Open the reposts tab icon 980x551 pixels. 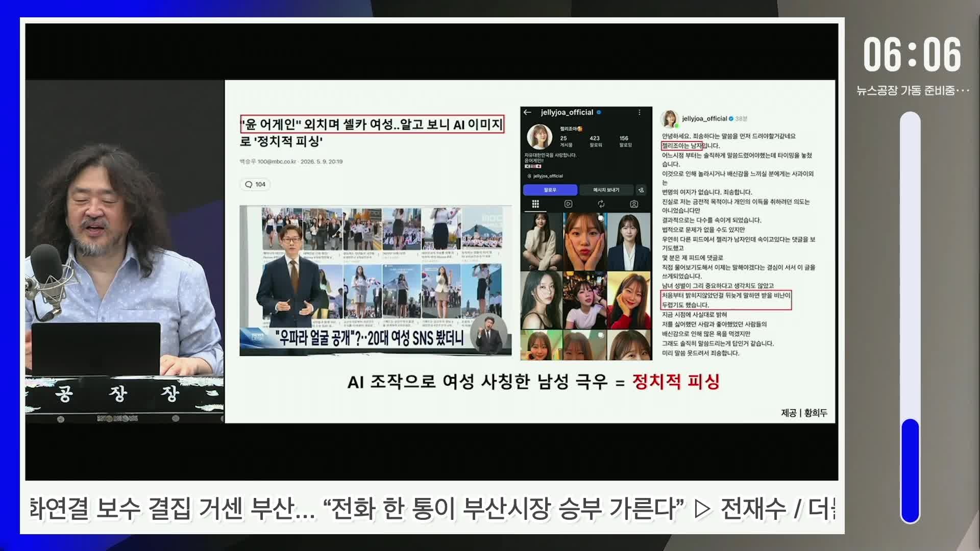601,204
